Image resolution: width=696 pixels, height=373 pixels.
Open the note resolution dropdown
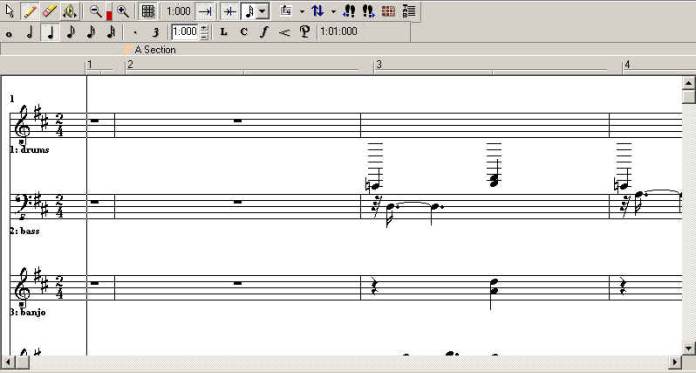[x=262, y=12]
